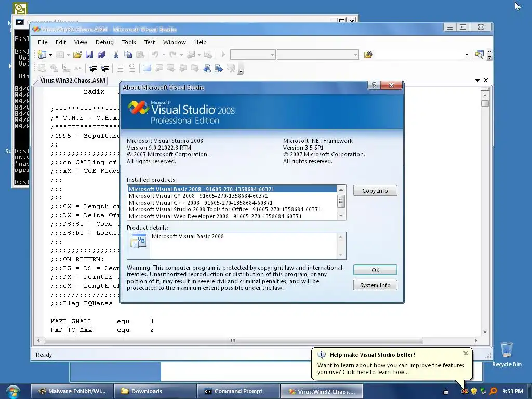Expand the Navigate Backward dropdown arrow
Viewport: 532px width, 399px height.
[199, 55]
